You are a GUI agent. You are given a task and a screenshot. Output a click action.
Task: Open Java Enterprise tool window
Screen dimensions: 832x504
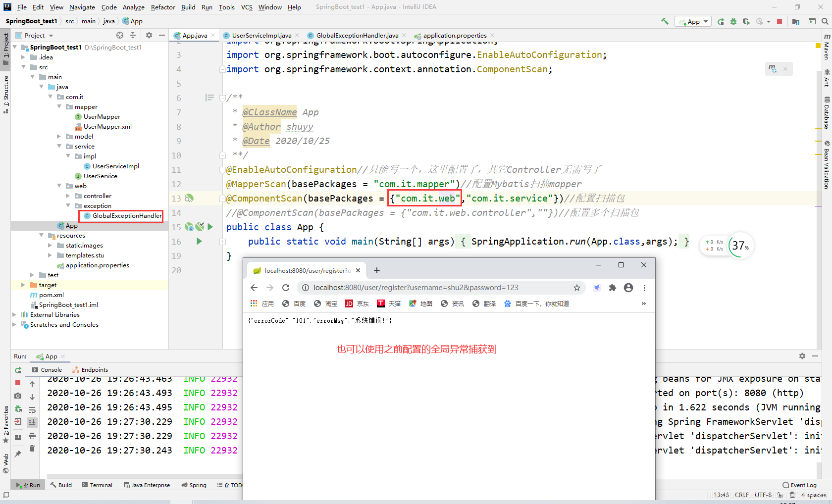coord(147,485)
